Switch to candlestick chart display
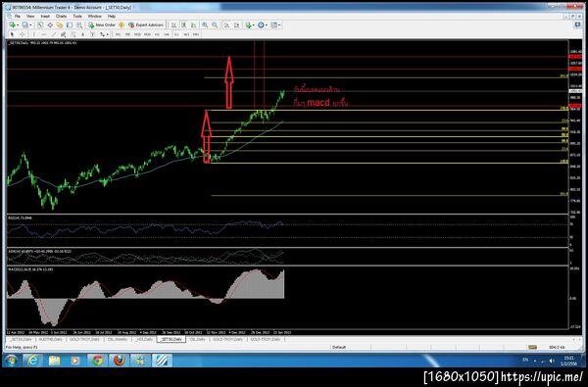 pos(184,25)
